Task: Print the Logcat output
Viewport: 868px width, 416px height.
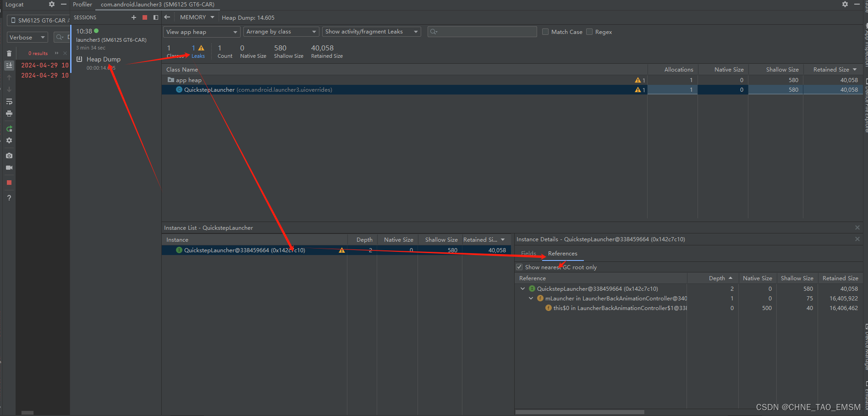Action: tap(9, 113)
